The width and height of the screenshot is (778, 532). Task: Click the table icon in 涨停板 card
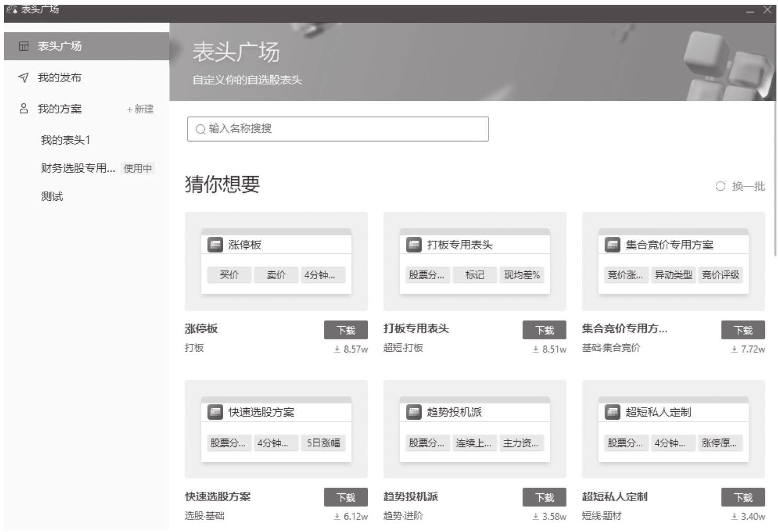[215, 245]
